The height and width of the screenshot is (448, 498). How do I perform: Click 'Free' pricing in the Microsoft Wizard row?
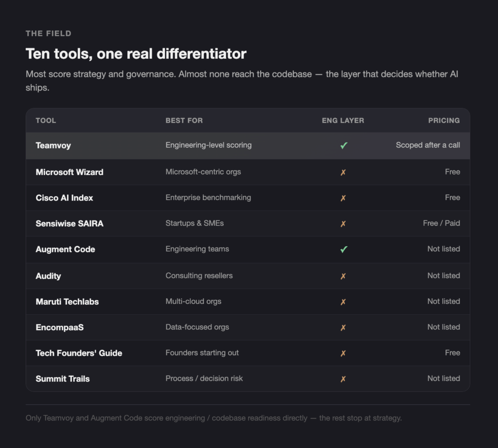point(453,172)
